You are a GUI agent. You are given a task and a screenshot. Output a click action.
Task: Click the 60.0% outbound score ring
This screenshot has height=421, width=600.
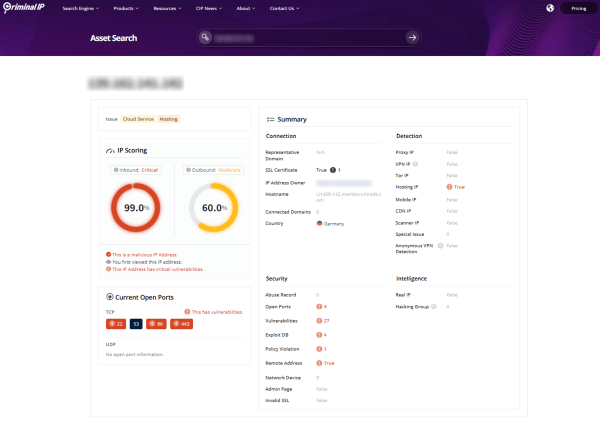214,207
